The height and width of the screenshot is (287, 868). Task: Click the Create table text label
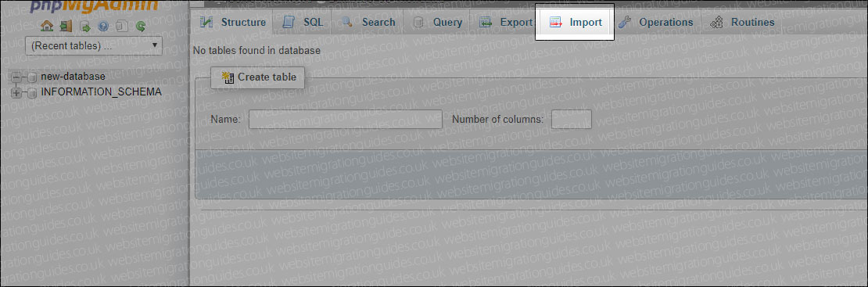coord(267,77)
